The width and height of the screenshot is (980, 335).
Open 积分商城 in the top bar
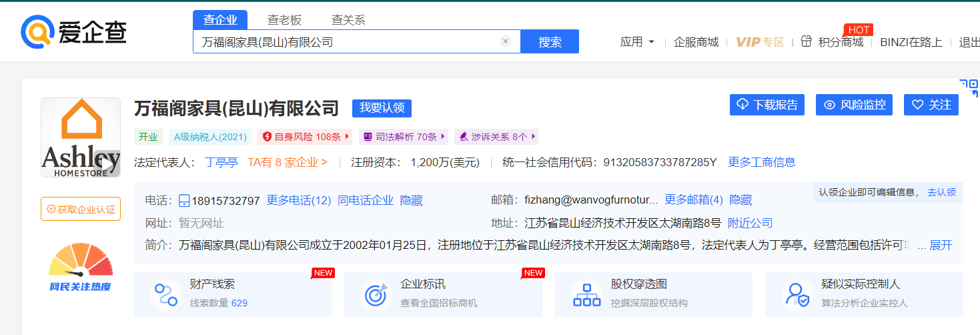coord(841,42)
